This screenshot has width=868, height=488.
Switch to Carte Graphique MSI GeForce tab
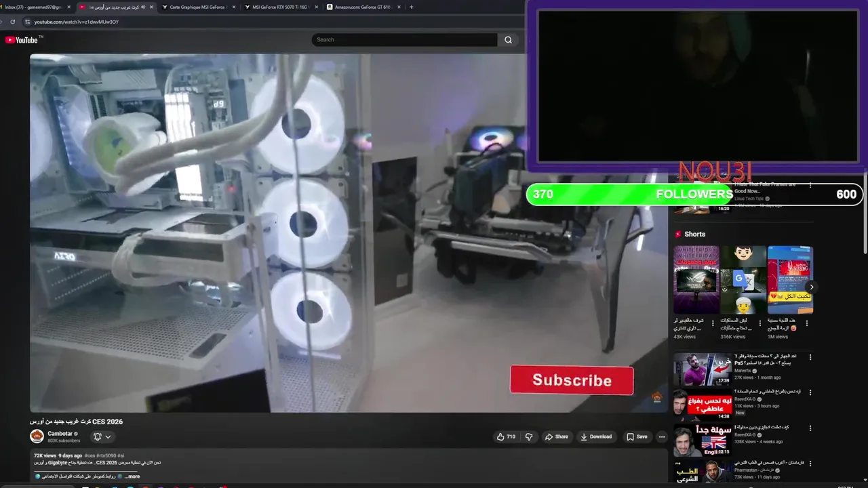197,7
